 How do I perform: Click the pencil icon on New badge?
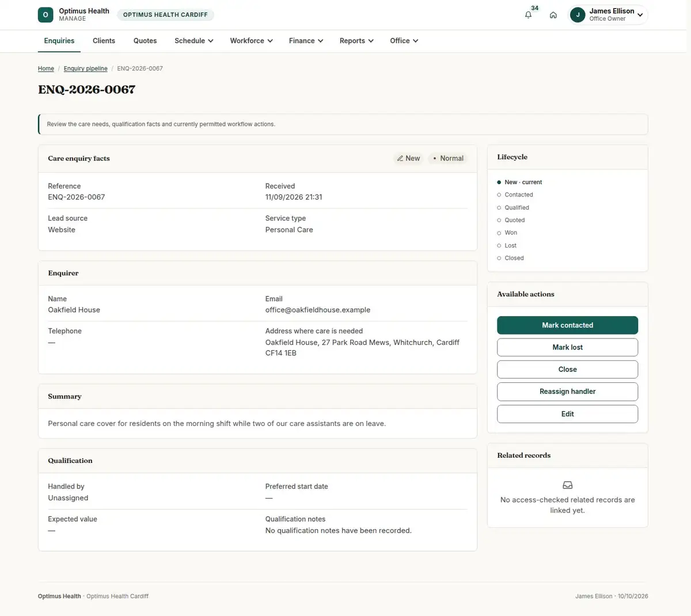(x=400, y=158)
